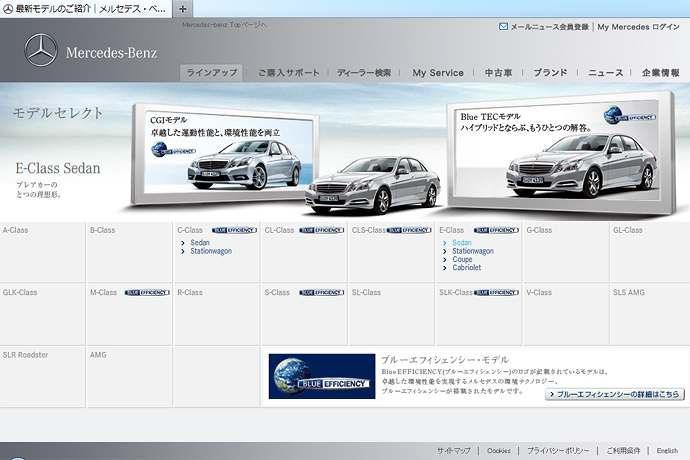The width and height of the screenshot is (690, 460).
Task: Select the SLR Roadster cell
Action: pyautogui.click(x=42, y=377)
